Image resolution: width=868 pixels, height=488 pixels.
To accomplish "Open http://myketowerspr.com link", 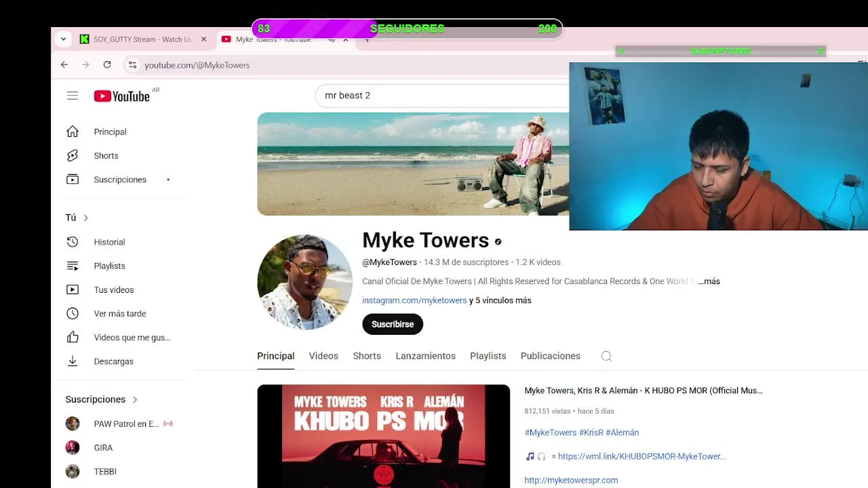I will pyautogui.click(x=571, y=480).
